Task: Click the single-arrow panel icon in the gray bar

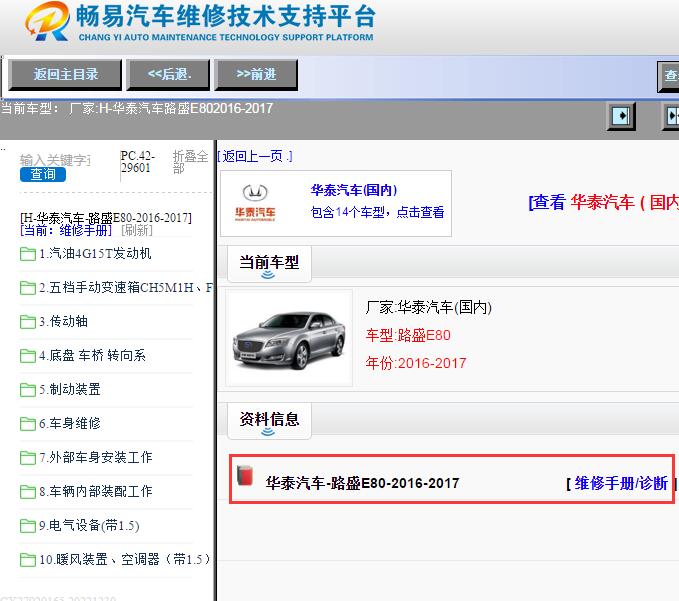Action: pos(621,116)
